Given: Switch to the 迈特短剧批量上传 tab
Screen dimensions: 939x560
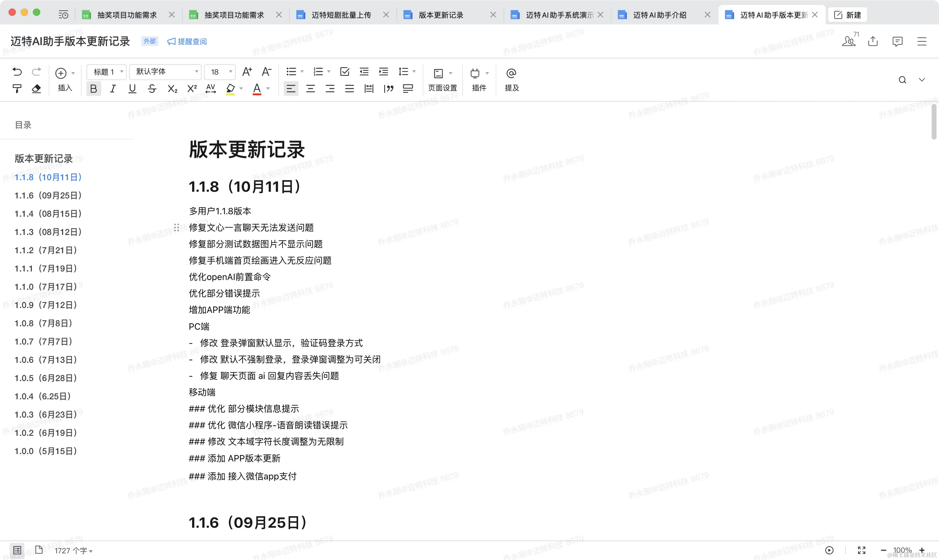Looking at the screenshot, I should click(x=341, y=15).
